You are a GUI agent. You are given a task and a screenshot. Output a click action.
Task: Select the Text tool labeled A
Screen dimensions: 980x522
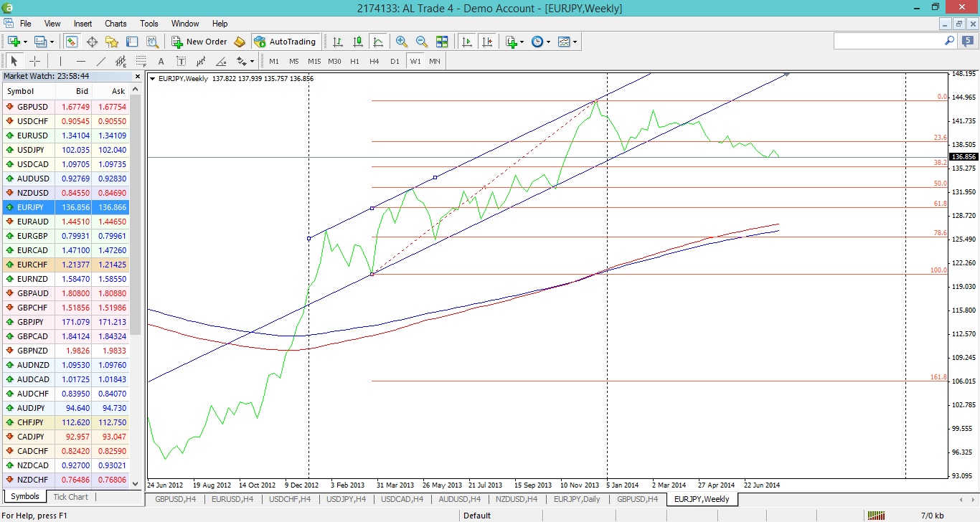[x=161, y=61]
